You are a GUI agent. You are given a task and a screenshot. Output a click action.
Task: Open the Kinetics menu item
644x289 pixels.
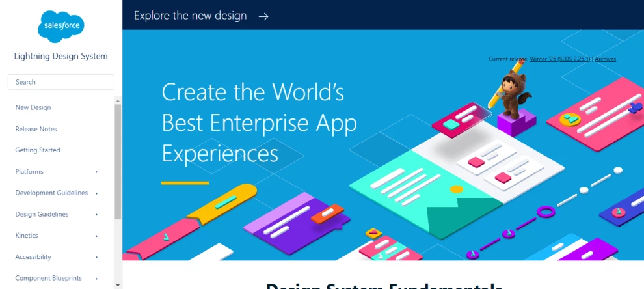27,236
